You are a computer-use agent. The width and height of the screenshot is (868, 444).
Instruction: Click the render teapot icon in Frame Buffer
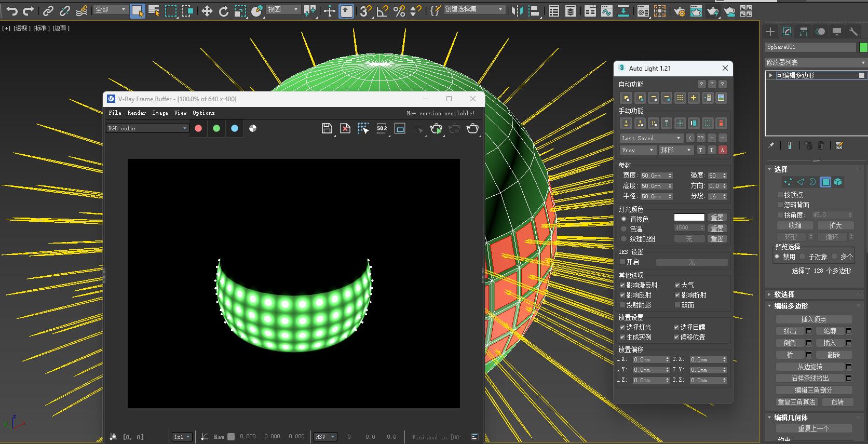click(472, 128)
